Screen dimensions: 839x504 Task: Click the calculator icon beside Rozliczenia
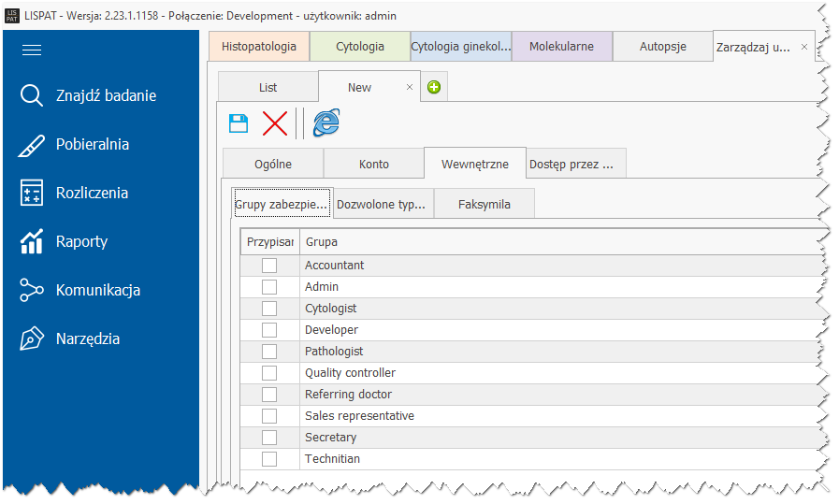[x=32, y=193]
